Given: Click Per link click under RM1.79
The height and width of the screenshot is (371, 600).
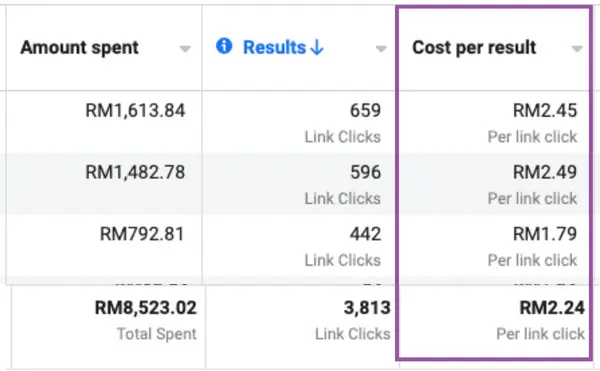Looking at the screenshot, I should [x=532, y=260].
